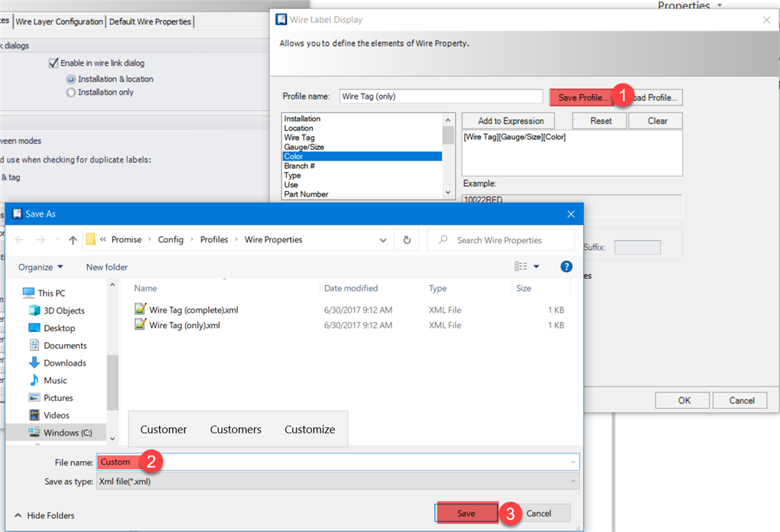Refresh the Wire Properties folder view
The image size is (780, 532).
[407, 239]
